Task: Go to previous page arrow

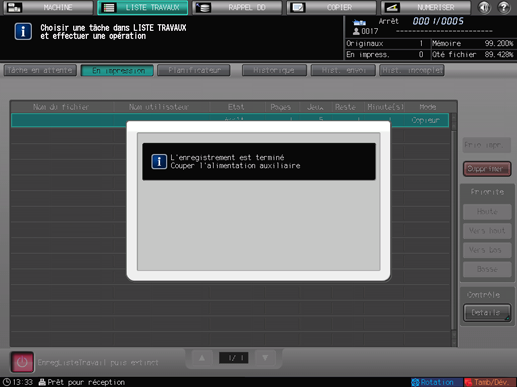Action: click(202, 358)
